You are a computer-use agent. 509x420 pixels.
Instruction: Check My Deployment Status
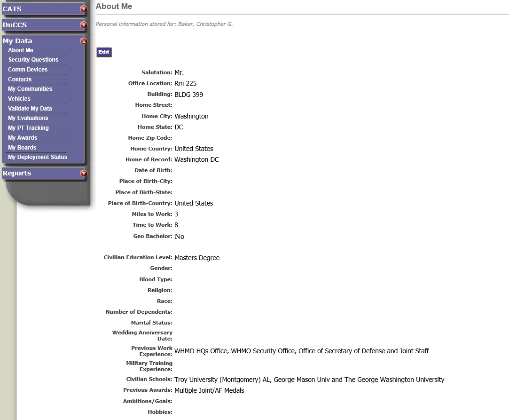[x=38, y=157]
